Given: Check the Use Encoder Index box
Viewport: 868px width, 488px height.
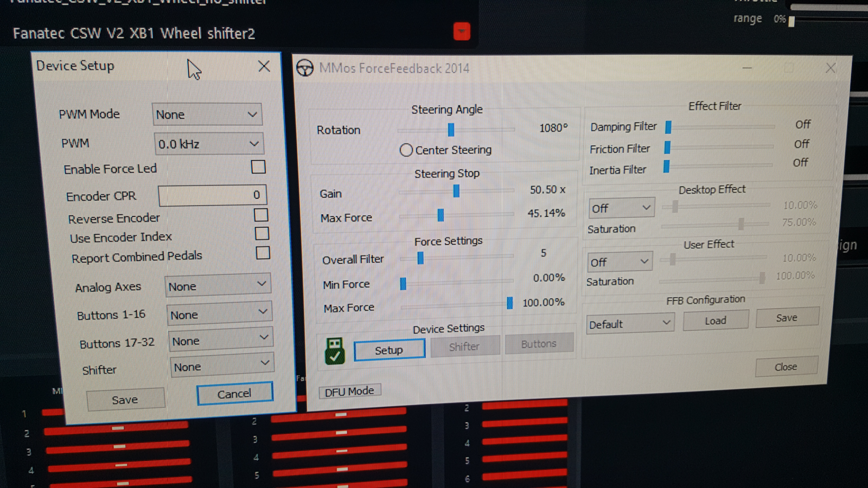Looking at the screenshot, I should (x=262, y=234).
